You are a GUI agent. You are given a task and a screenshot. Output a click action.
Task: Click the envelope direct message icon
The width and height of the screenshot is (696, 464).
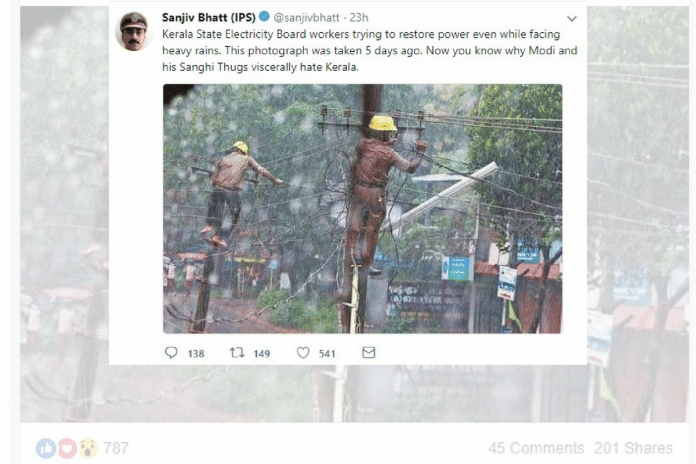368,353
